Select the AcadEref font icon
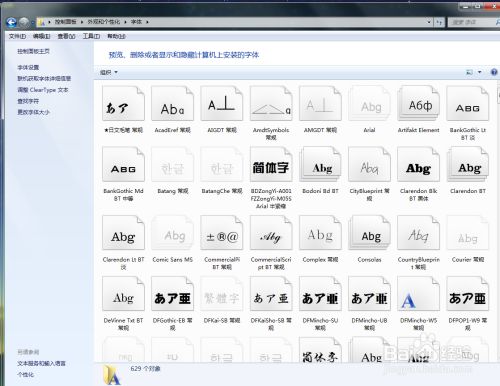Screen dimensions: 500x386 172,104
